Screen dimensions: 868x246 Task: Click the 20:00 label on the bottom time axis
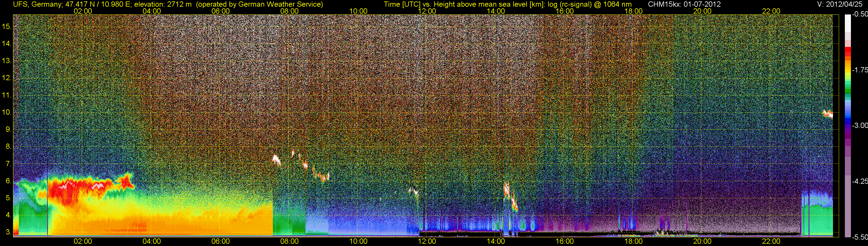point(702,241)
